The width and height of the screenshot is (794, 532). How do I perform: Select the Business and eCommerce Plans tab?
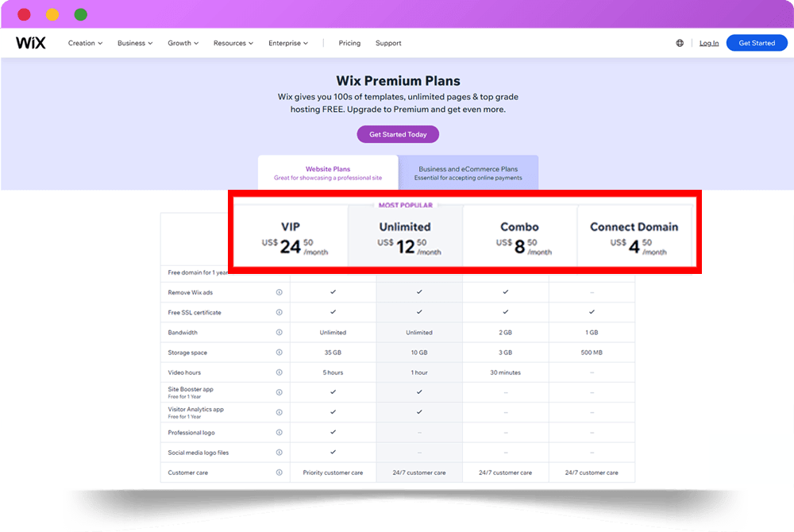coord(468,172)
